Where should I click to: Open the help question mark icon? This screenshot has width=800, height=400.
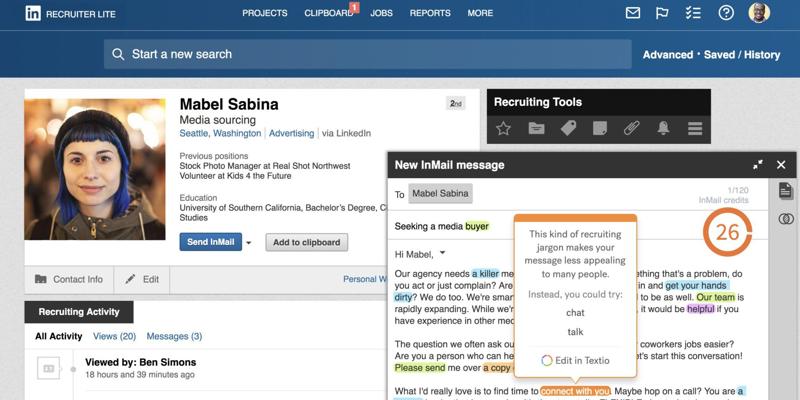click(726, 13)
